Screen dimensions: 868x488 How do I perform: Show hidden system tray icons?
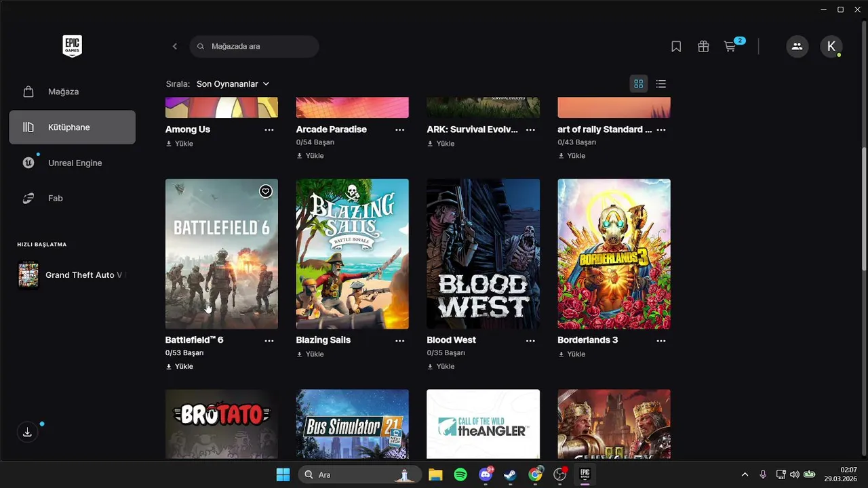(745, 474)
